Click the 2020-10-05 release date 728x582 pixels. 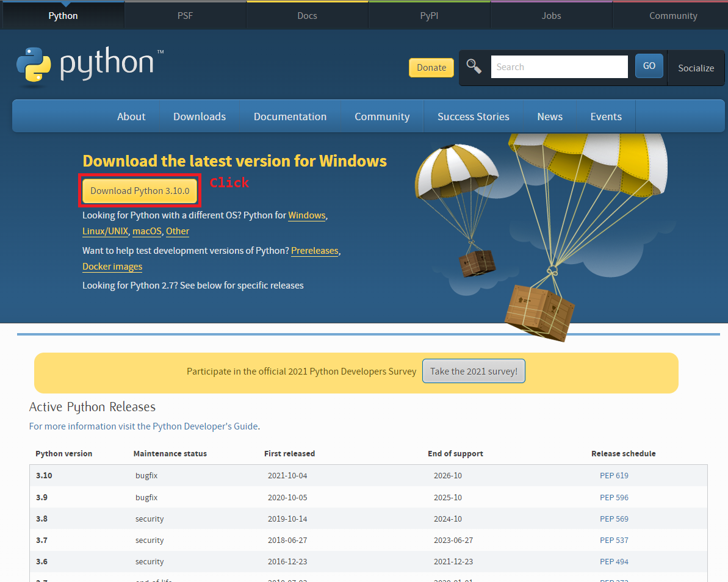tap(287, 497)
